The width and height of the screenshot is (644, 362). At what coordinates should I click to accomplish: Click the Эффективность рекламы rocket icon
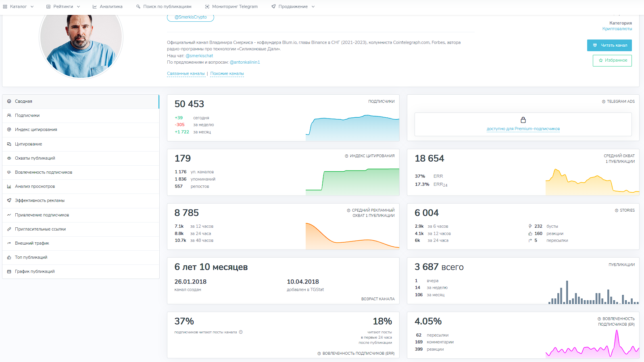click(x=9, y=200)
